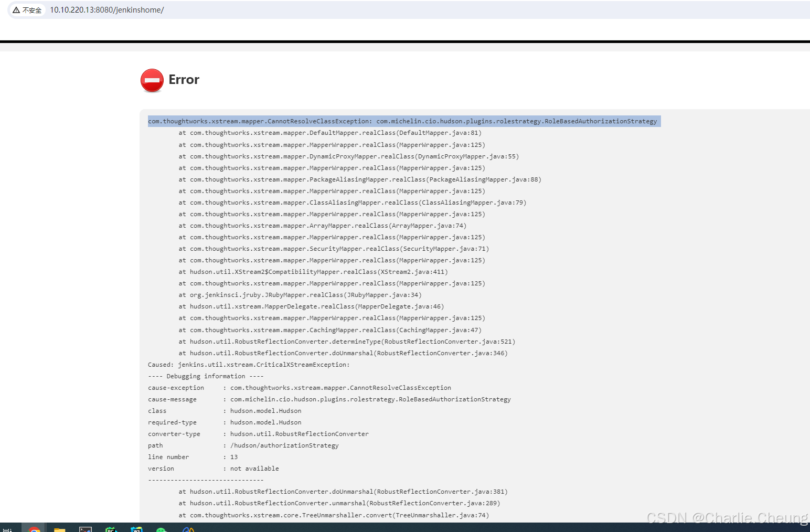Click the CachingMapper.java:47 stack line
The width and height of the screenshot is (810, 532).
click(x=330, y=330)
